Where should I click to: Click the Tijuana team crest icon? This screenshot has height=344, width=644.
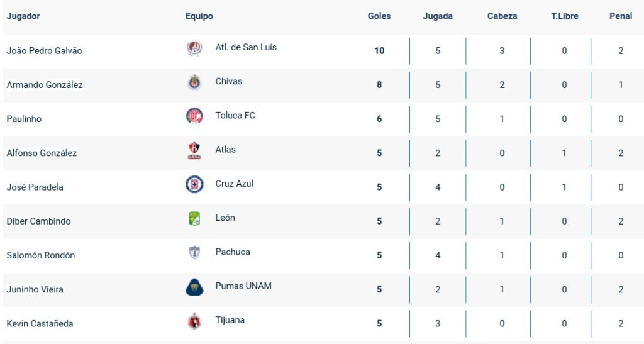click(x=194, y=321)
